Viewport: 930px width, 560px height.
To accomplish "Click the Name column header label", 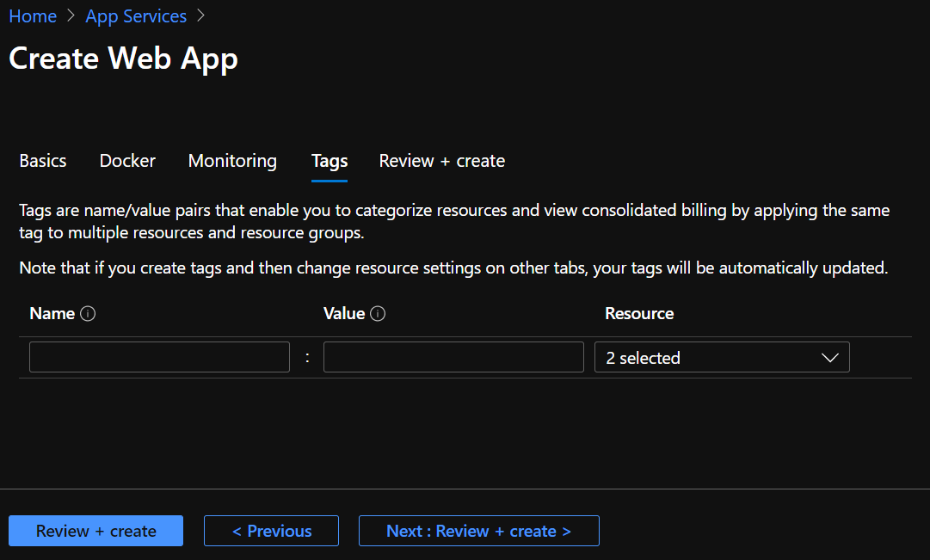I will click(52, 313).
